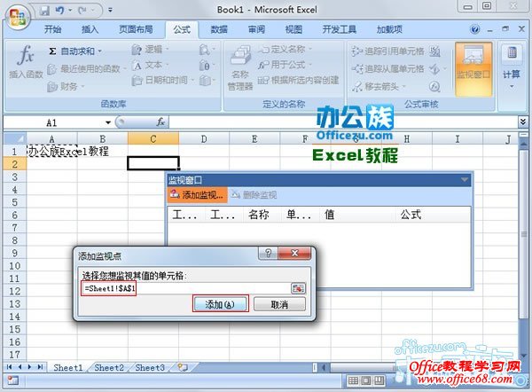Toggle the Show Formulas icon

(434, 51)
